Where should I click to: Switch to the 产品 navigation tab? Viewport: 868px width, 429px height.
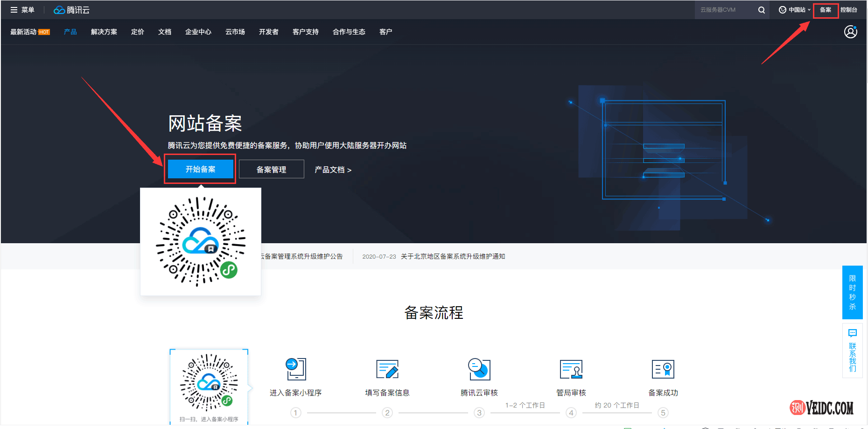tap(70, 32)
